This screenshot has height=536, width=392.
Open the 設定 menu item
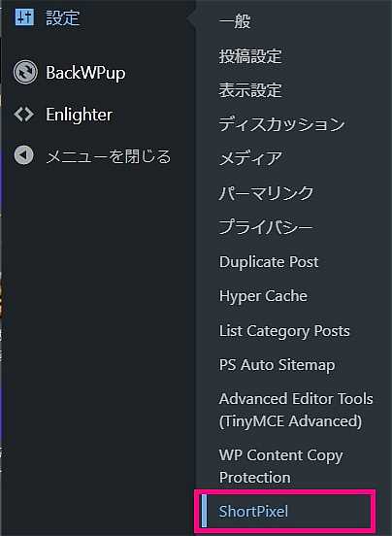coord(63,17)
